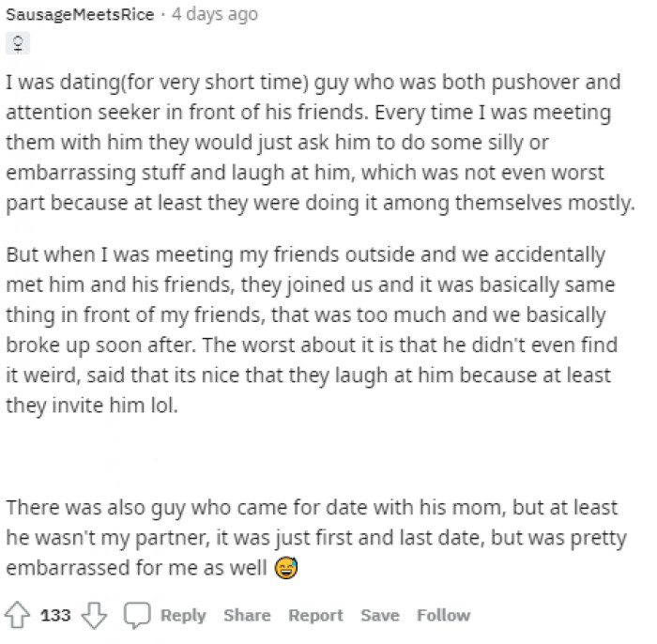Save this comment
This screenshot has width=657, height=644.
380,615
